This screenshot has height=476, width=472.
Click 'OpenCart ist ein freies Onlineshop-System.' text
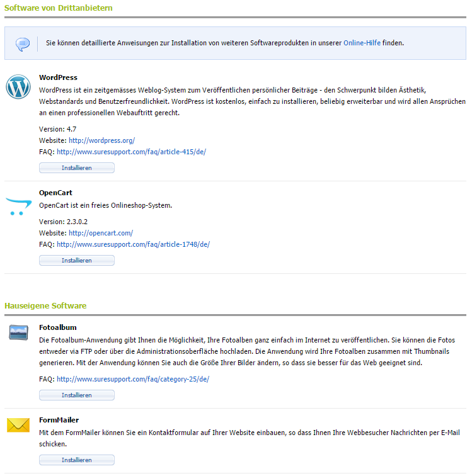tap(105, 205)
